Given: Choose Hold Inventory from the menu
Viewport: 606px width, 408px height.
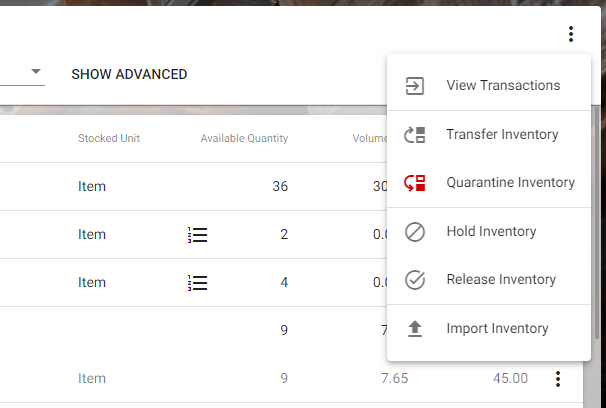Looking at the screenshot, I should pos(491,232).
